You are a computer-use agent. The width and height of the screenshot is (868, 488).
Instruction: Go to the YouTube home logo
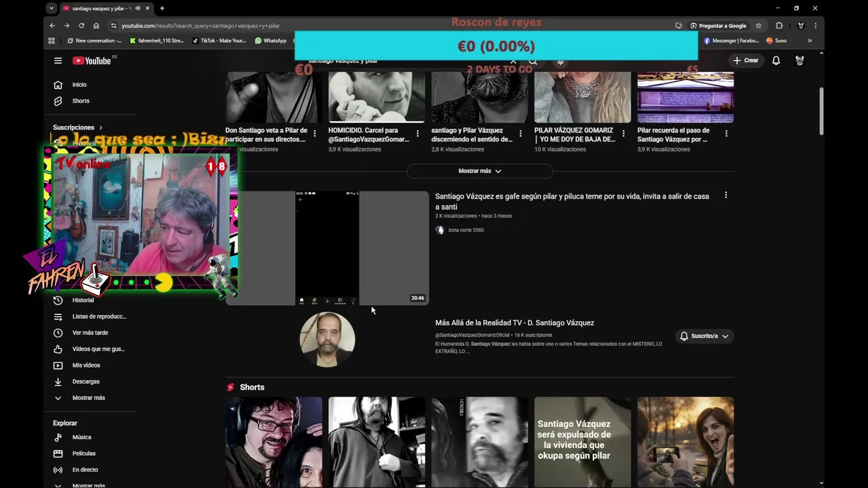(93, 60)
